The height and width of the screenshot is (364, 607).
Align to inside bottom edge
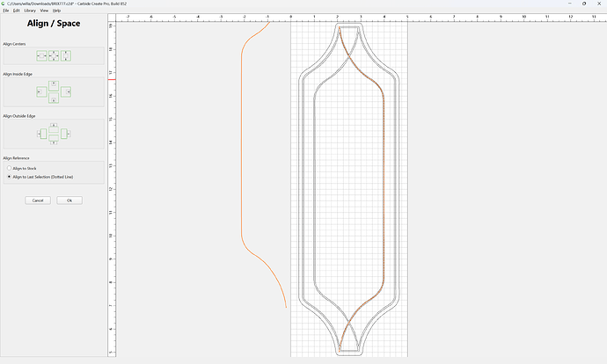54,98
